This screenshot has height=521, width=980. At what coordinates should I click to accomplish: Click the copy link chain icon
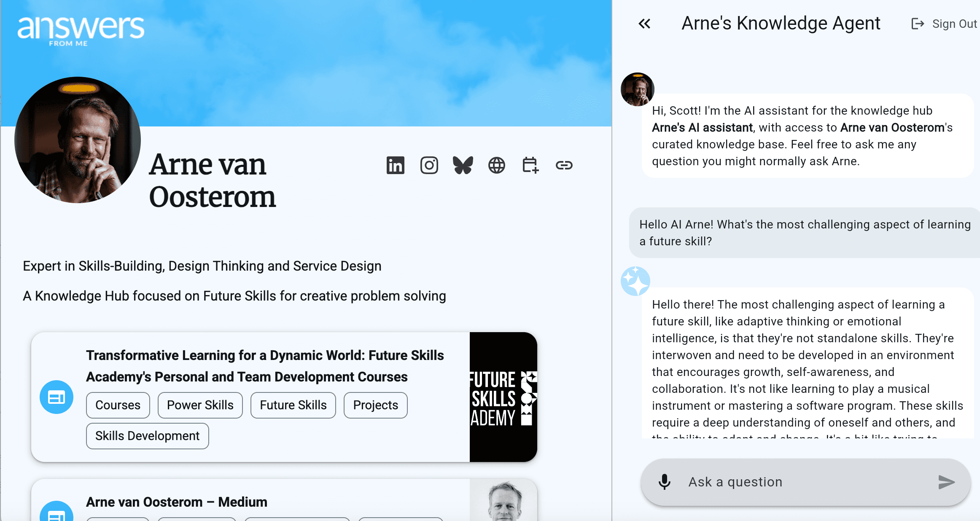[564, 165]
